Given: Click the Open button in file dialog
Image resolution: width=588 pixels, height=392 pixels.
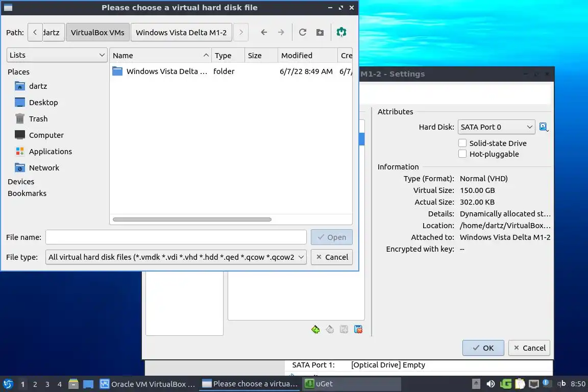Looking at the screenshot, I should (331, 237).
